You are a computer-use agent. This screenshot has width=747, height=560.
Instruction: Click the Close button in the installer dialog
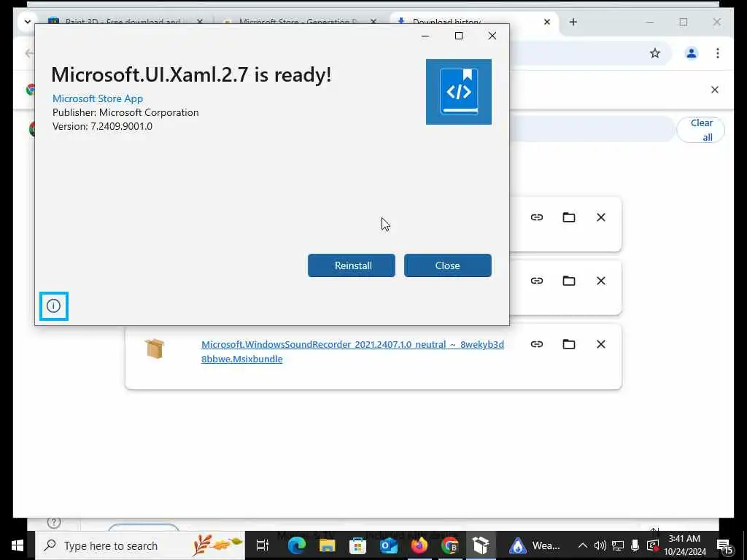point(447,265)
